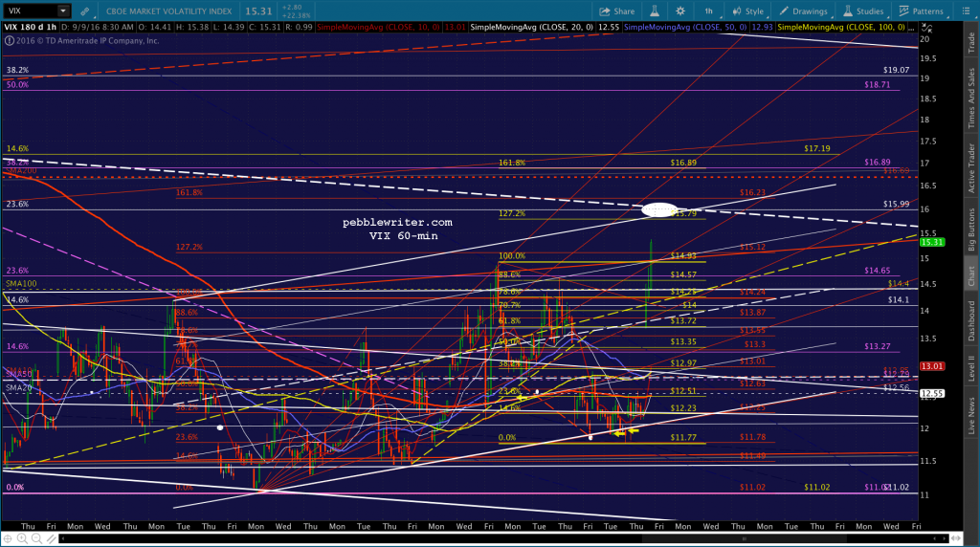Open the Active Trader sidebar tab
Image resolution: width=980 pixels, height=547 pixels.
[x=970, y=168]
